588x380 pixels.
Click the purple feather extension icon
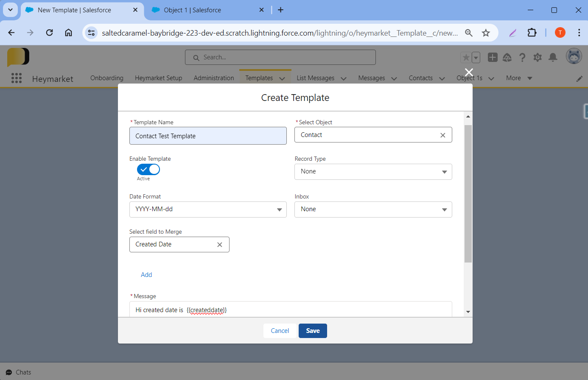(x=513, y=33)
